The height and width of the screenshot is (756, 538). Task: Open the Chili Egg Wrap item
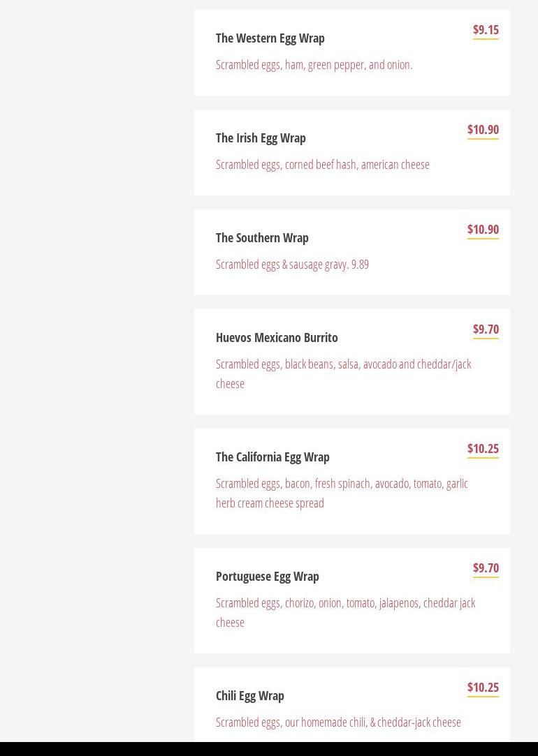[x=249, y=696]
